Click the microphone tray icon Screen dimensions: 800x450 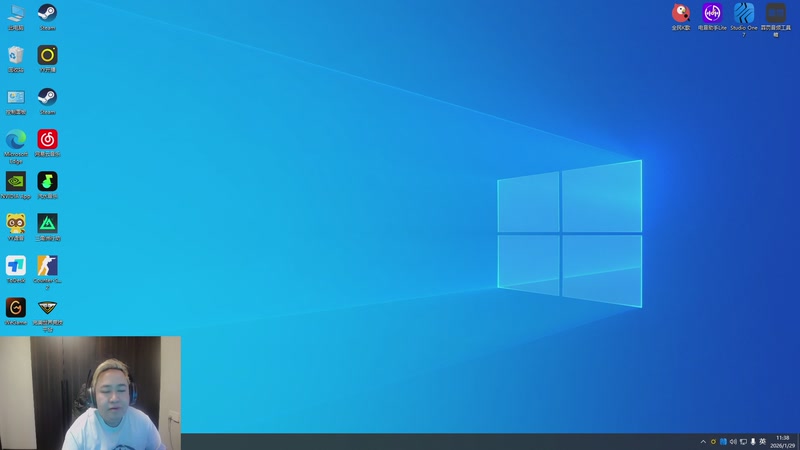[x=753, y=442]
